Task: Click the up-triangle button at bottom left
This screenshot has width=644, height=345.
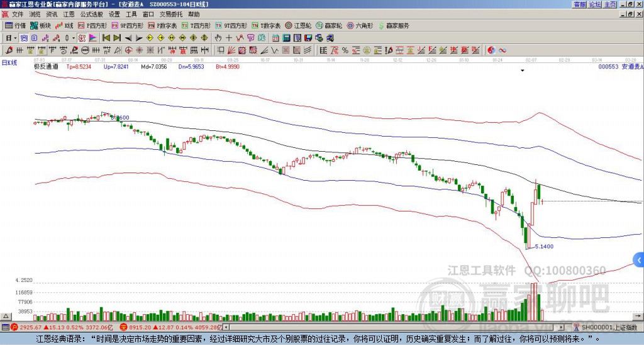Action: tap(6, 316)
